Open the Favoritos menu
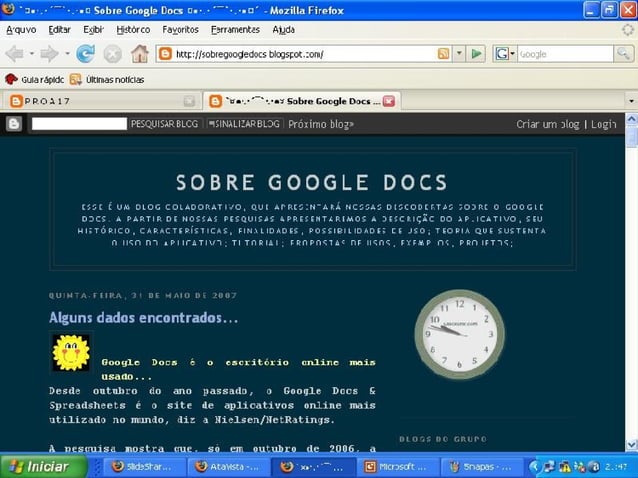 point(180,30)
